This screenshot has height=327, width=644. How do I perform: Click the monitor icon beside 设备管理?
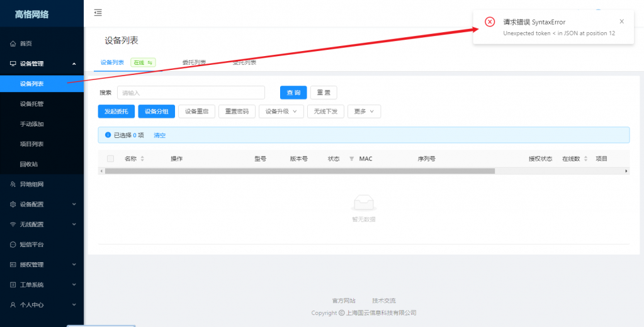coord(13,64)
